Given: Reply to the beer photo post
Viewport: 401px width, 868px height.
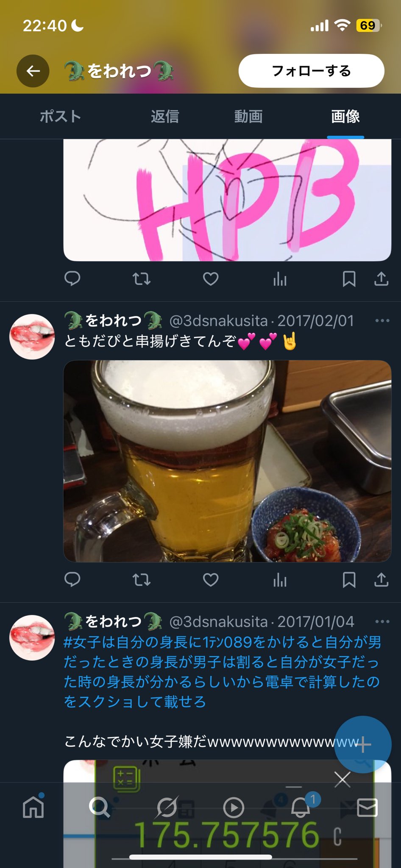Looking at the screenshot, I should click(x=72, y=579).
